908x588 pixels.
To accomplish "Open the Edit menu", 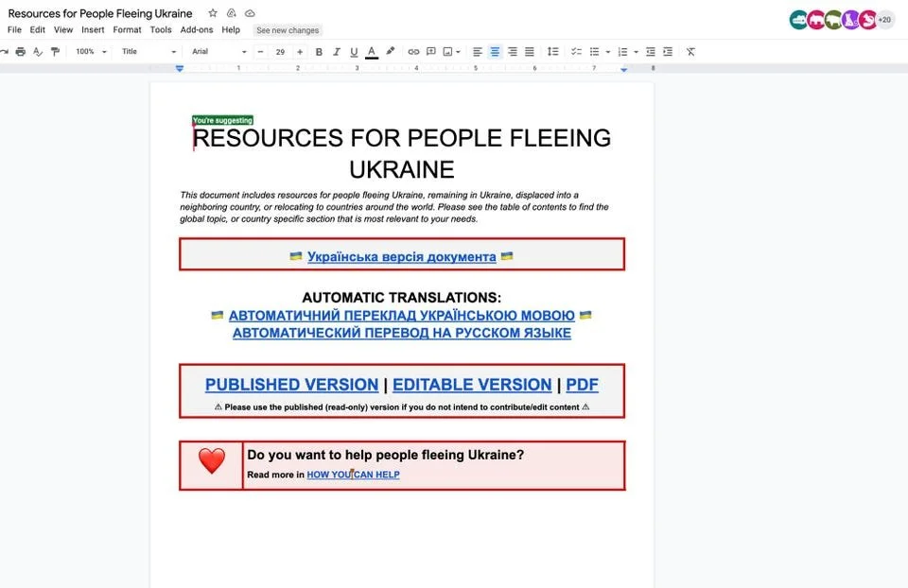I will [x=38, y=29].
